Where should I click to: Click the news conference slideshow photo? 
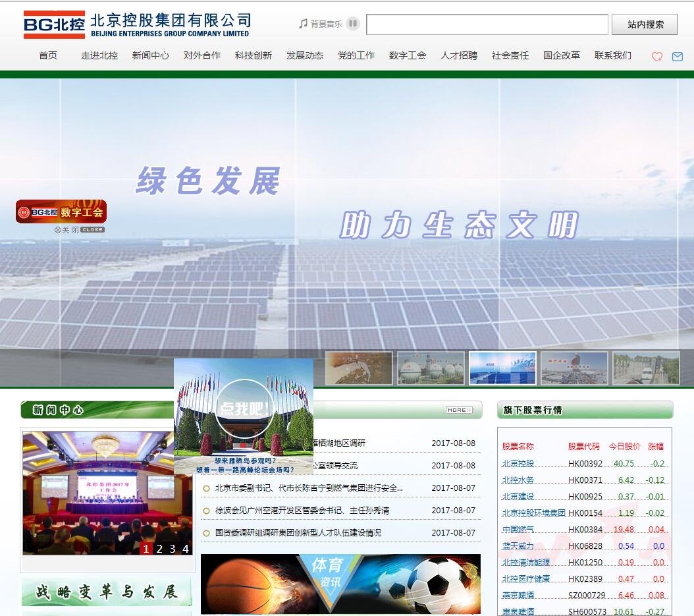tap(107, 493)
